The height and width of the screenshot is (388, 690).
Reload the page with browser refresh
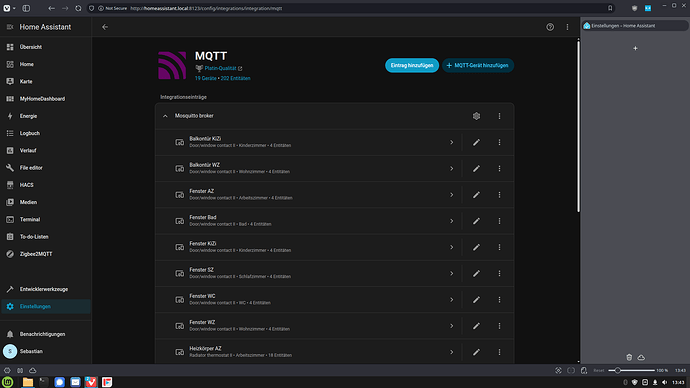point(78,8)
